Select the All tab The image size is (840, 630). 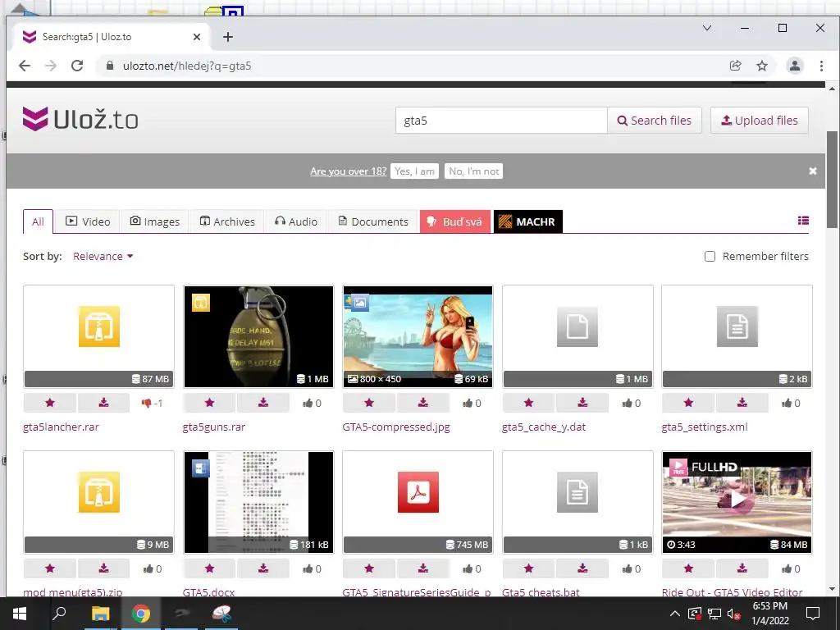tap(38, 221)
